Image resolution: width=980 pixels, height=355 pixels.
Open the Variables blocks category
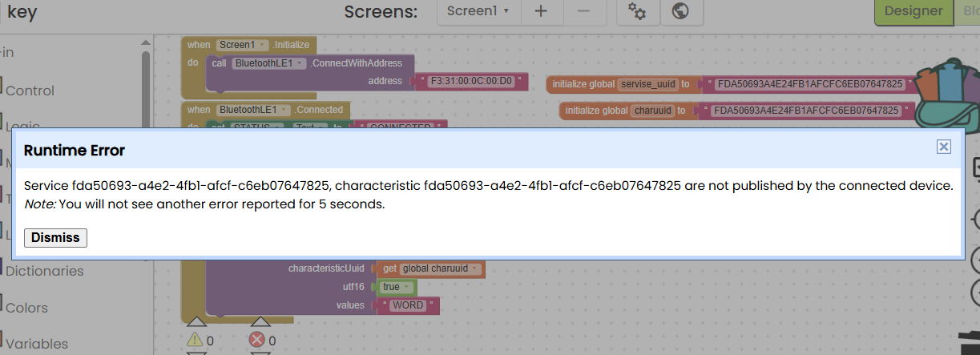[36, 344]
